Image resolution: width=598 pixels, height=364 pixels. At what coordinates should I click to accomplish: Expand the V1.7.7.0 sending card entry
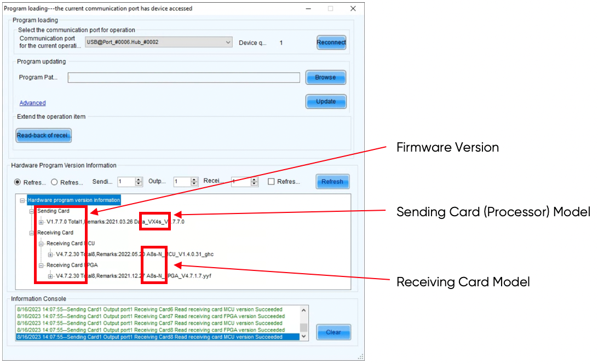point(42,222)
